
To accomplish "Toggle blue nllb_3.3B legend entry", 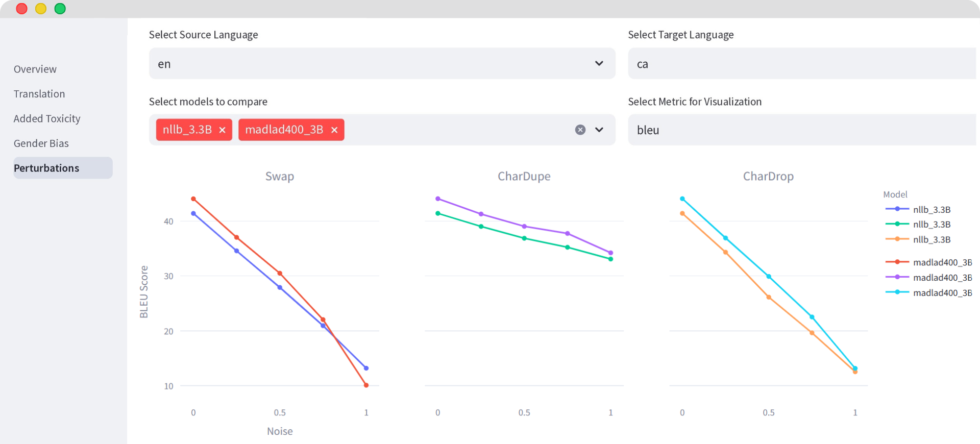I will click(931, 209).
